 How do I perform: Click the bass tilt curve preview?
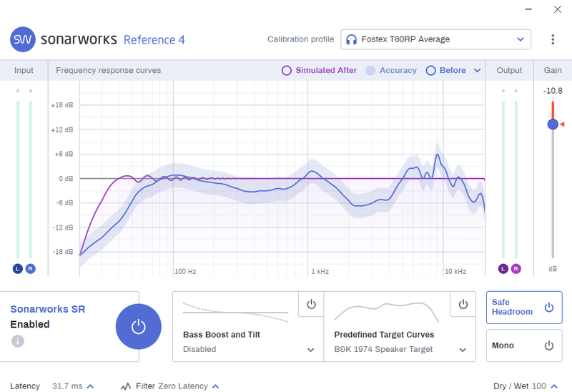pyautogui.click(x=236, y=313)
